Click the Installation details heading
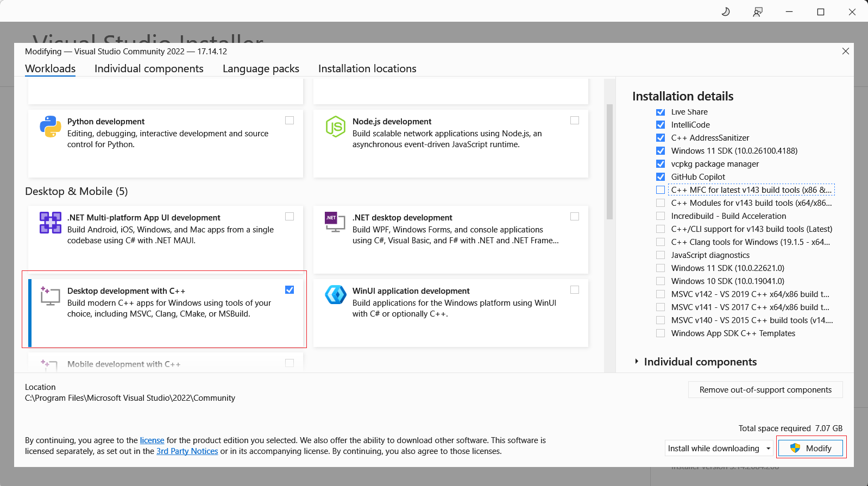Viewport: 868px width, 486px height. tap(683, 96)
